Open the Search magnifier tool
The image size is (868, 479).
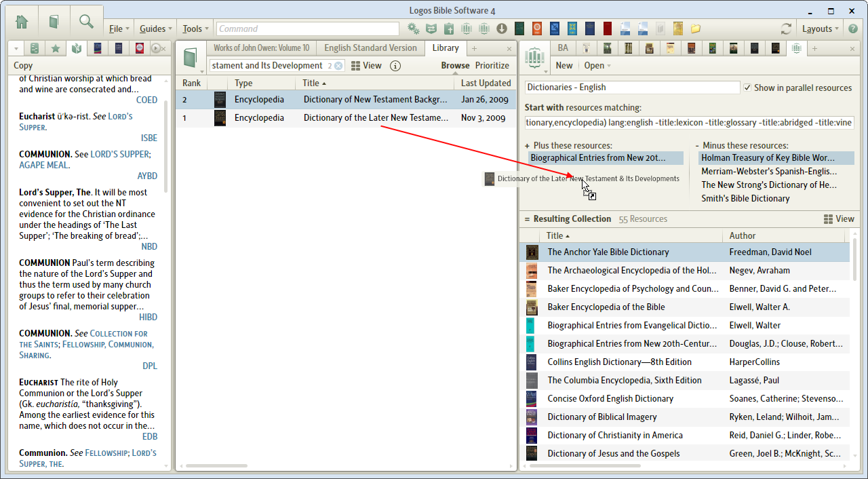coord(86,22)
